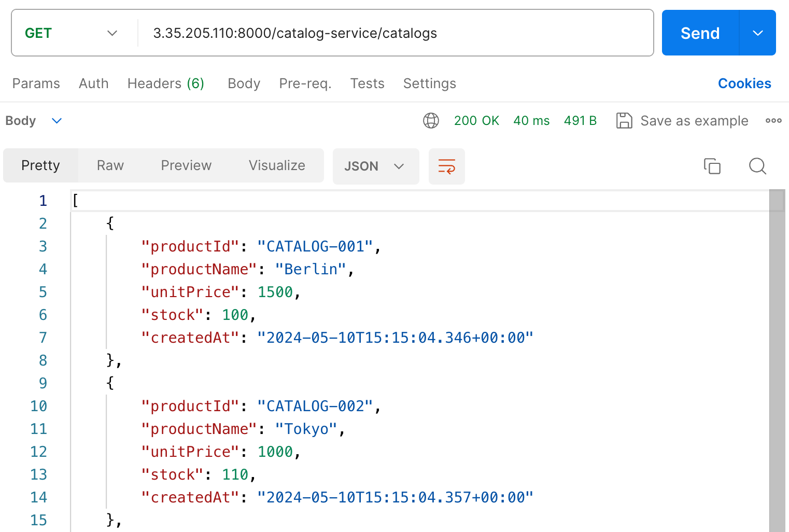Viewport: 789px width, 532px height.
Task: Click the stock value 100
Action: tap(235, 315)
